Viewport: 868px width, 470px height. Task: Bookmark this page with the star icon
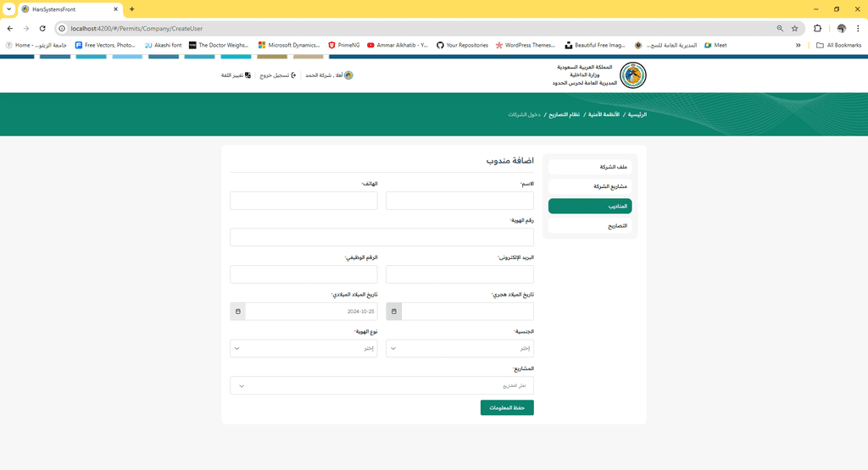tap(794, 28)
